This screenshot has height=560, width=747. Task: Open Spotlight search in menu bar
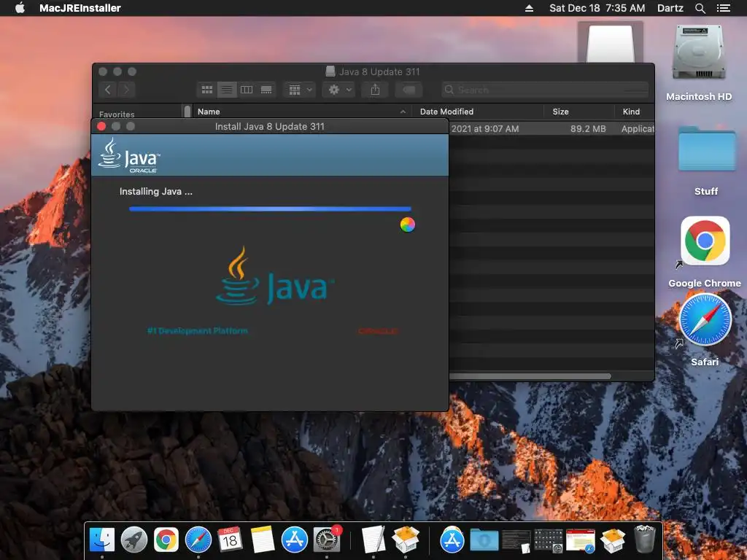(700, 8)
